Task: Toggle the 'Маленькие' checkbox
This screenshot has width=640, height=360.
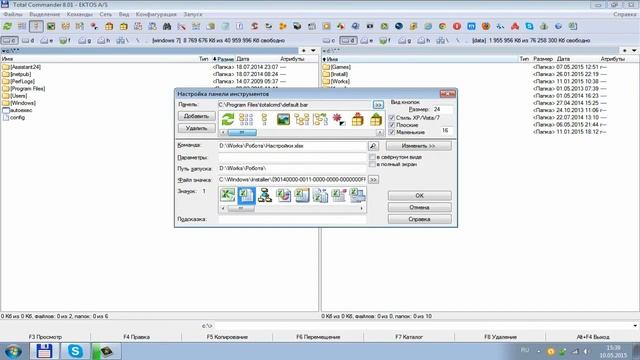Action: [392, 132]
